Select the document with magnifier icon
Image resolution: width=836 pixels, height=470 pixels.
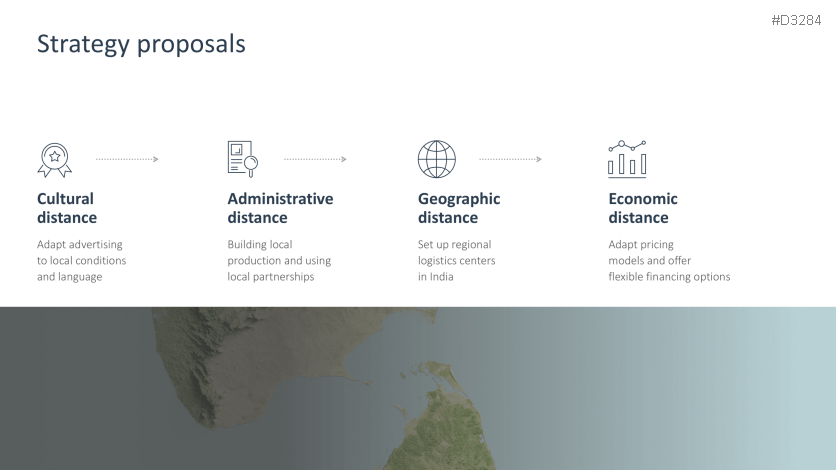point(242,159)
